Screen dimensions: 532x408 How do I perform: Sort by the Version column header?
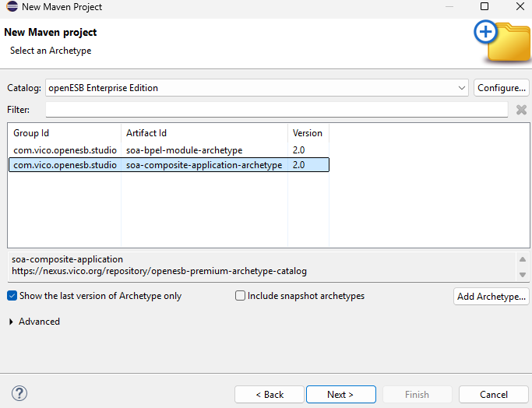[308, 133]
